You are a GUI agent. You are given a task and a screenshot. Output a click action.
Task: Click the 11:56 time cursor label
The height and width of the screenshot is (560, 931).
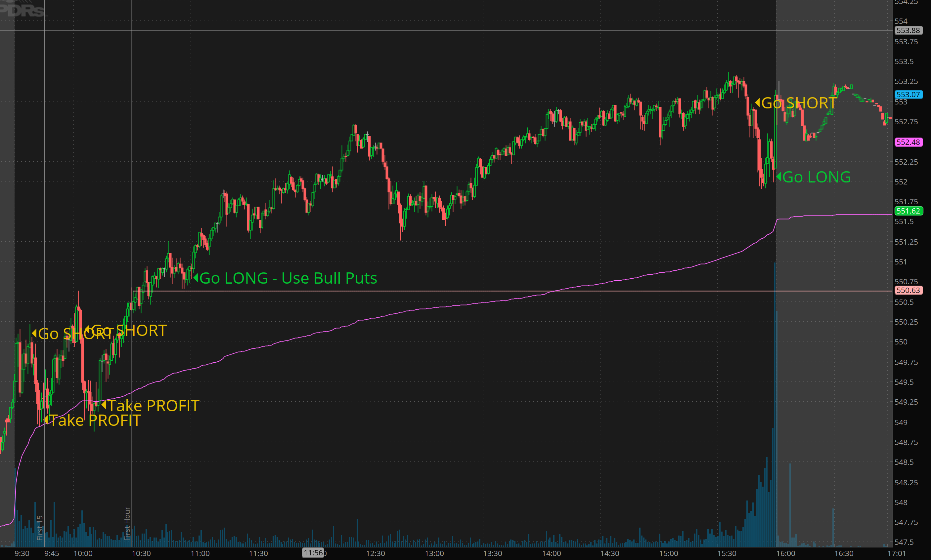coord(313,553)
